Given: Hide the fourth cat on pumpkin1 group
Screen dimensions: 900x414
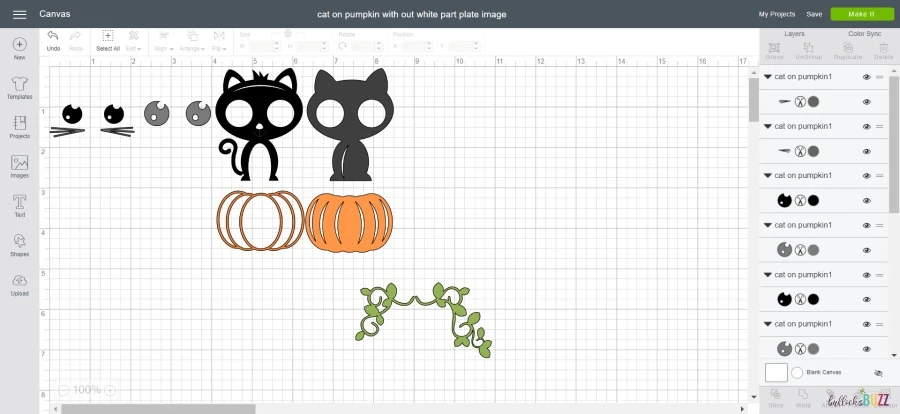Looking at the screenshot, I should (867, 225).
